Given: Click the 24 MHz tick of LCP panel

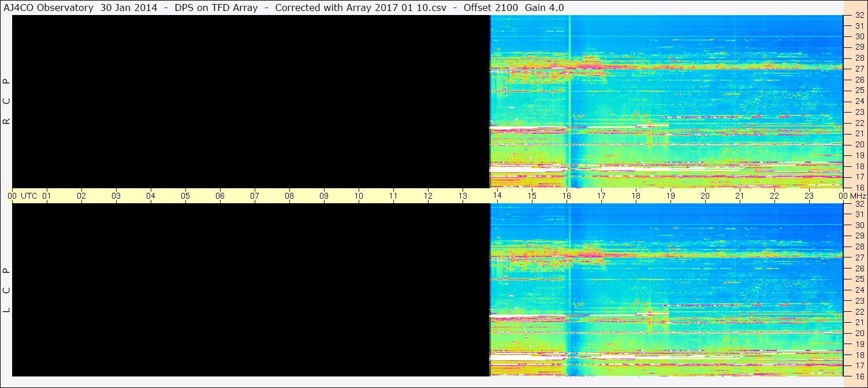Looking at the screenshot, I should tap(859, 290).
